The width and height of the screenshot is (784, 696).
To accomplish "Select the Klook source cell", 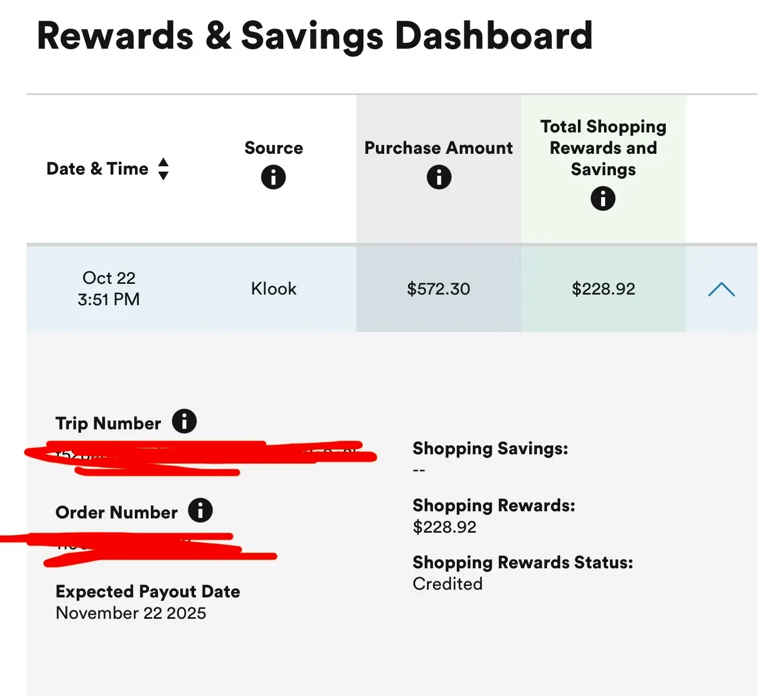I will click(274, 289).
